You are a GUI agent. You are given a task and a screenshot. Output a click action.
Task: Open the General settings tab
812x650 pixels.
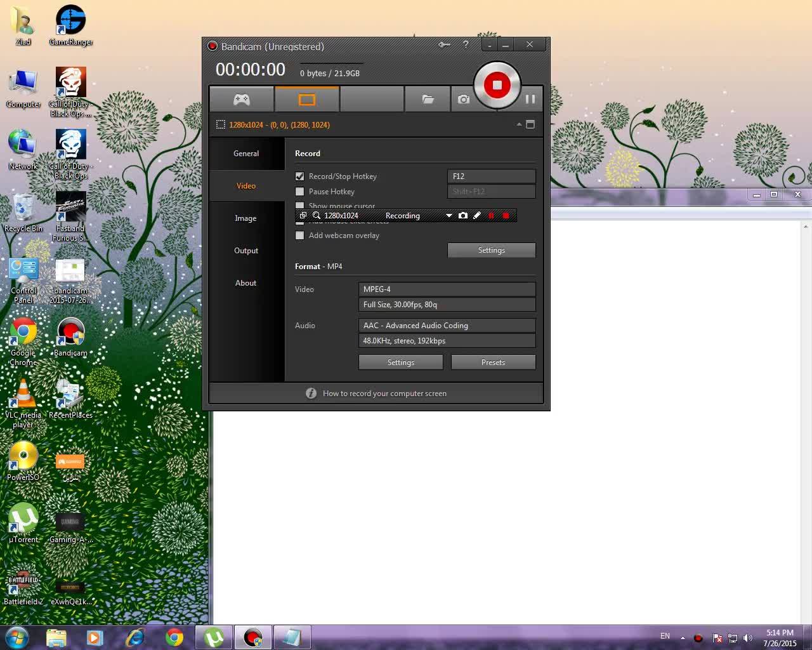point(246,154)
